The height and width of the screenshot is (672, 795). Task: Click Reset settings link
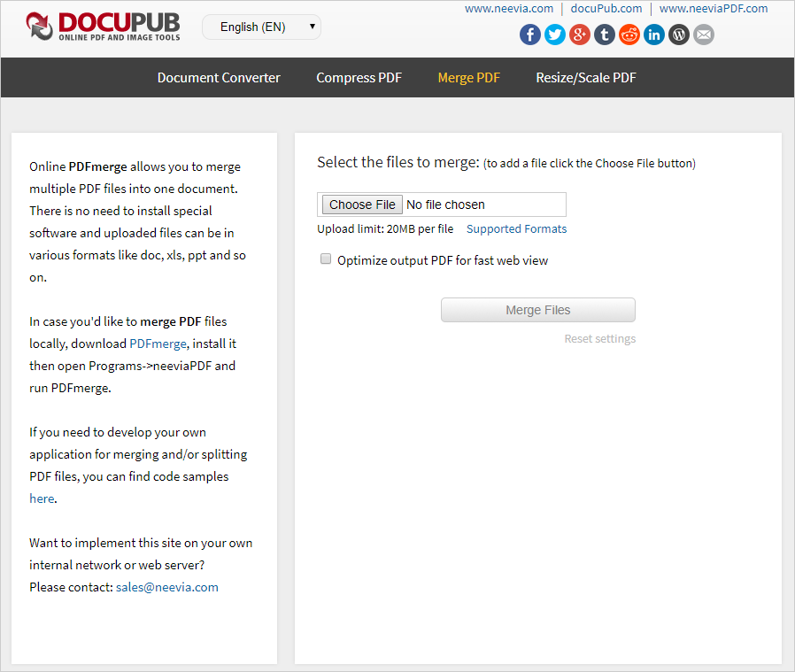point(600,339)
